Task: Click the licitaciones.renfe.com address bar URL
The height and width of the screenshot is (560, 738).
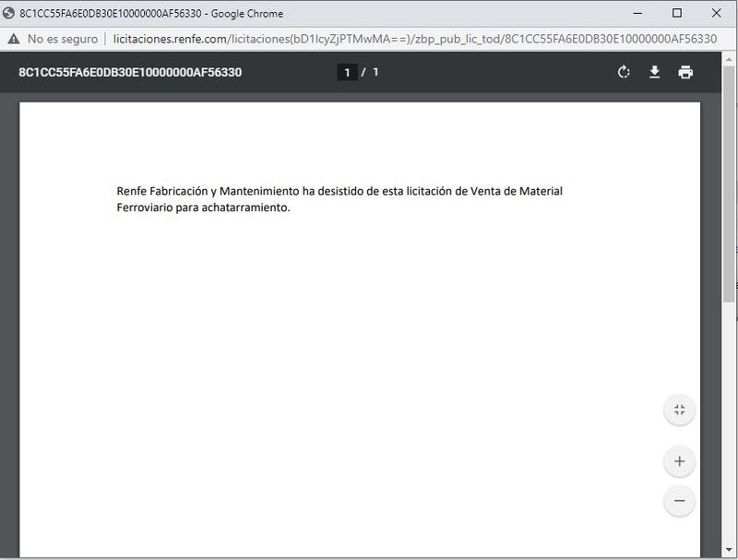Action: click(x=414, y=39)
